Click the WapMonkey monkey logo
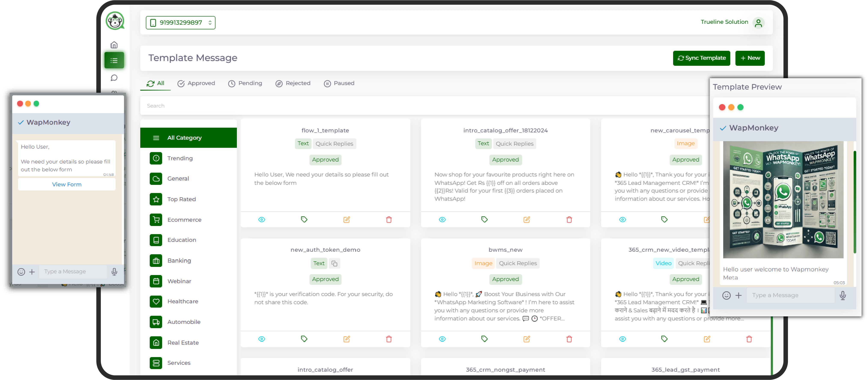The image size is (868, 380). 115,21
